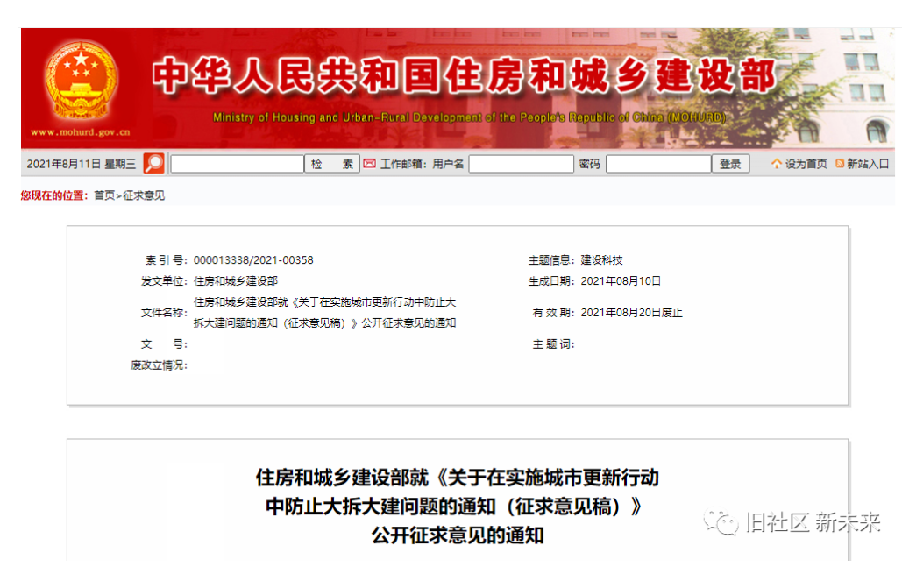Focus the site search text box
The width and height of the screenshot is (902, 588).
pyautogui.click(x=237, y=164)
